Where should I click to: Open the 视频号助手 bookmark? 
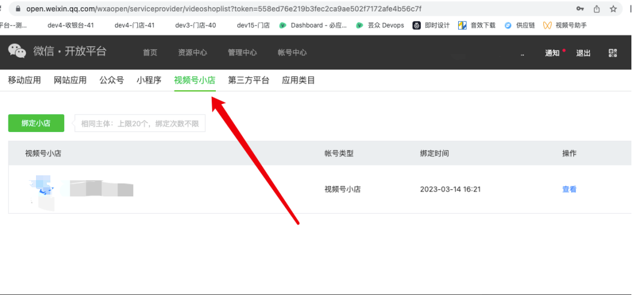pos(567,25)
